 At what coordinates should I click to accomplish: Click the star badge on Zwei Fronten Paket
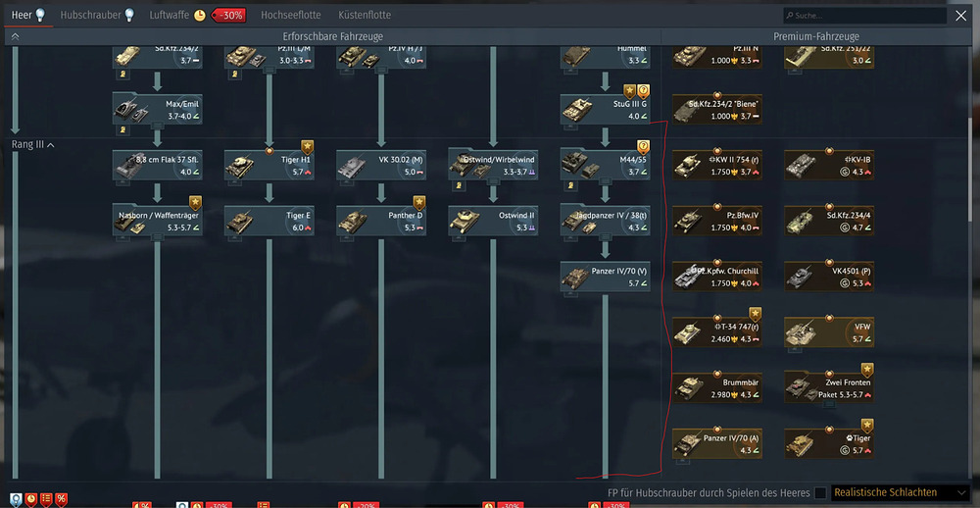867,369
